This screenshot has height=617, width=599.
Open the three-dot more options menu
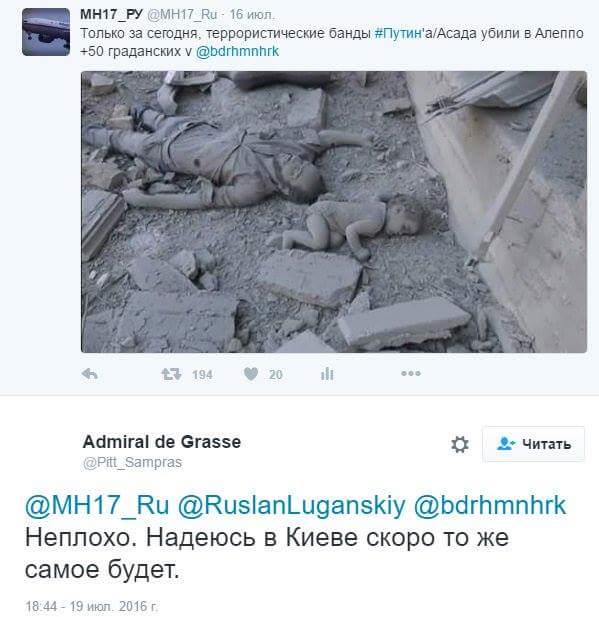tap(411, 373)
